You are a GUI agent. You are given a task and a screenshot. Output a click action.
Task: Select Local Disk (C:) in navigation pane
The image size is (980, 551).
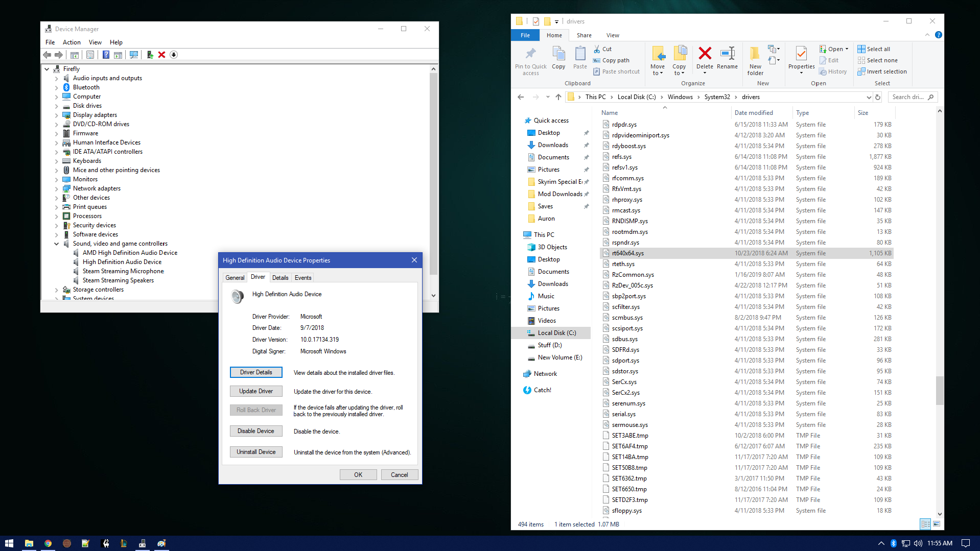pos(551,333)
